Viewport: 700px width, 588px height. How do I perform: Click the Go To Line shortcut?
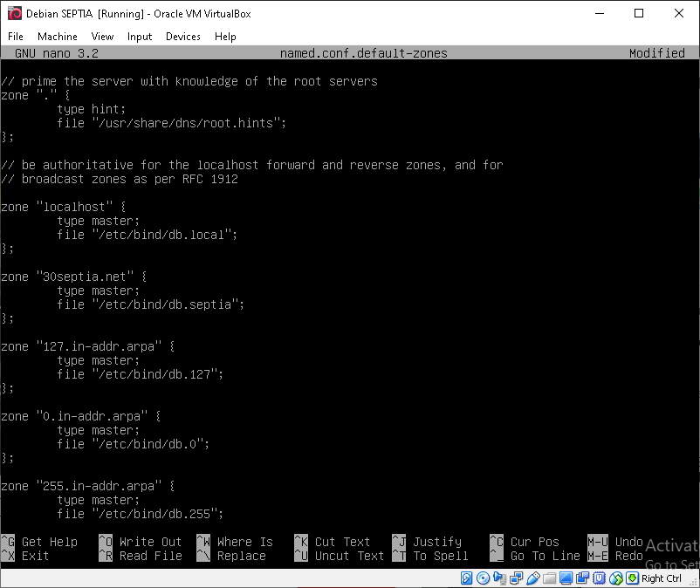coord(535,556)
